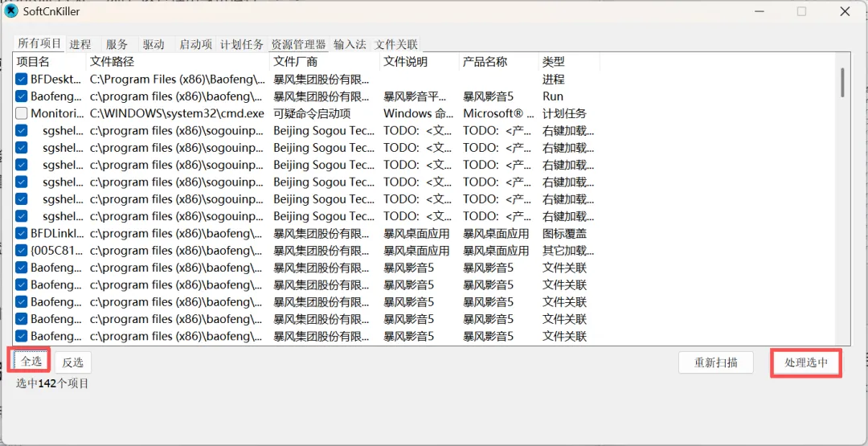Select the {005C81... item name
Image resolution: width=868 pixels, height=446 pixels.
[58, 251]
